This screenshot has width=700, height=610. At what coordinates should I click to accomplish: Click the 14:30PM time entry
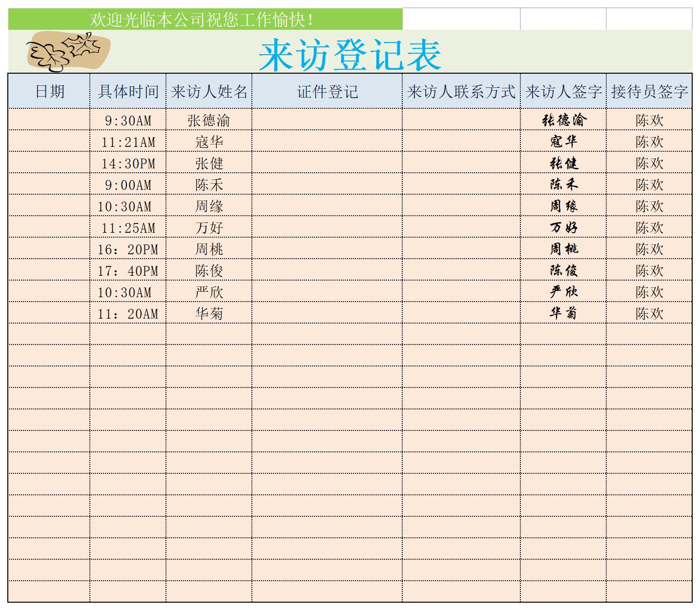click(x=128, y=163)
